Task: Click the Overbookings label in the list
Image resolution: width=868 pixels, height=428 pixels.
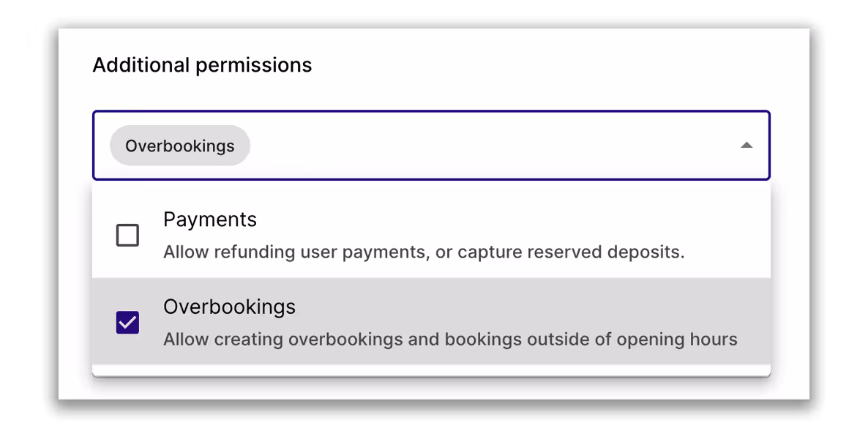Action: 229,307
